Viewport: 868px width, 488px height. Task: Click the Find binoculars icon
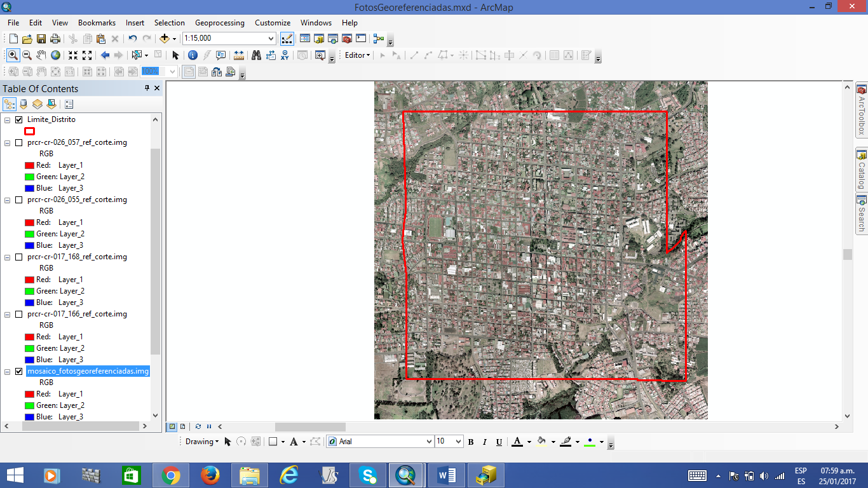[256, 55]
